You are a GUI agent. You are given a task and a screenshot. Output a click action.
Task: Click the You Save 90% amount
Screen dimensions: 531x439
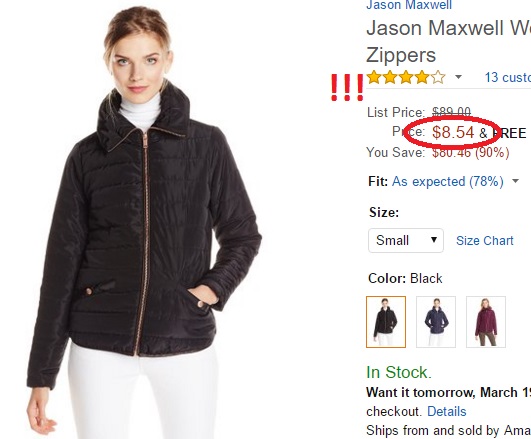(471, 152)
